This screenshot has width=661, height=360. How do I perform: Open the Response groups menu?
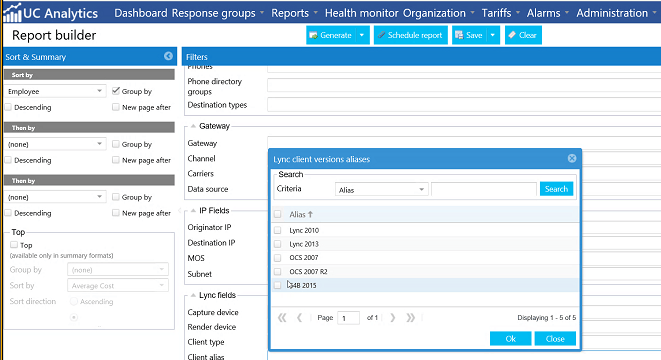[218, 13]
